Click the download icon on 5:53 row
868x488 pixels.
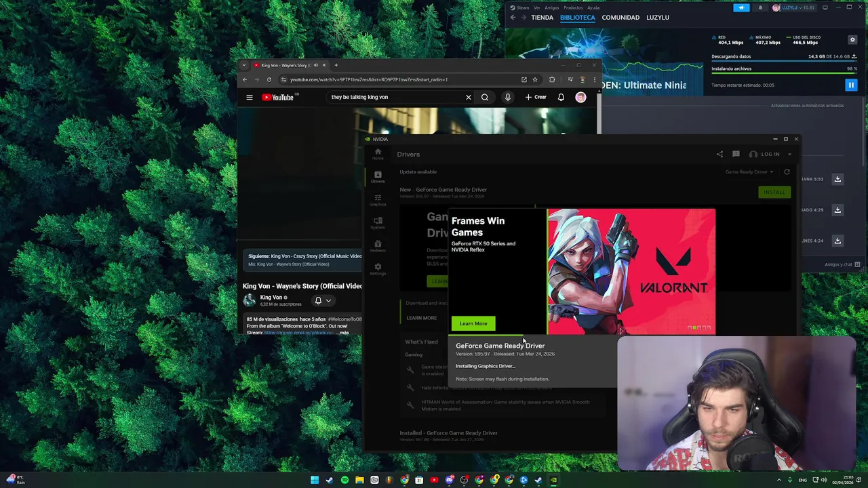[837, 179]
